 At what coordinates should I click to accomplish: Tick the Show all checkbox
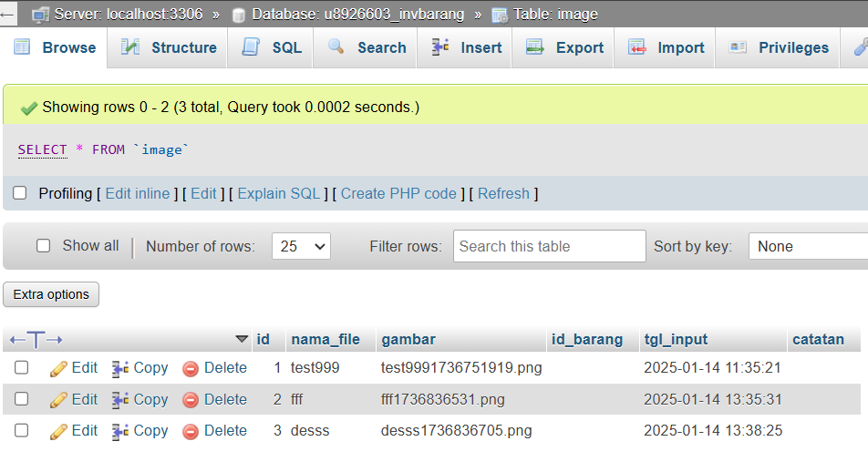pyautogui.click(x=43, y=246)
